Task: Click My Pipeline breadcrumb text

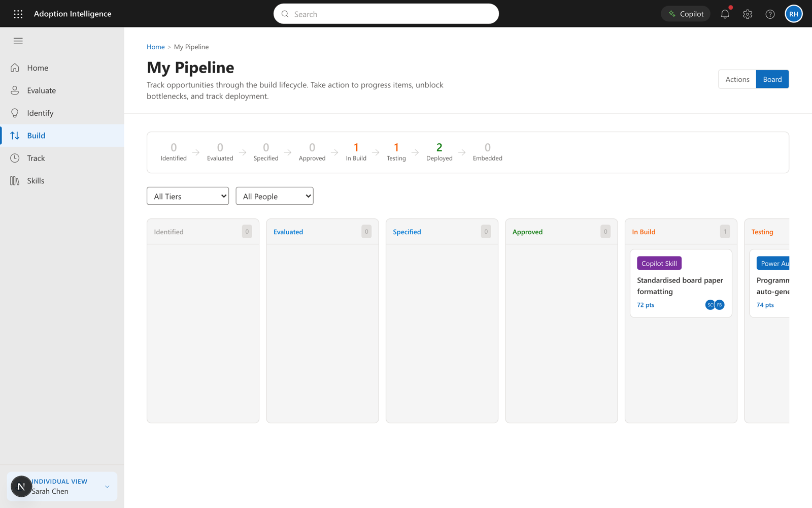Action: pyautogui.click(x=191, y=47)
